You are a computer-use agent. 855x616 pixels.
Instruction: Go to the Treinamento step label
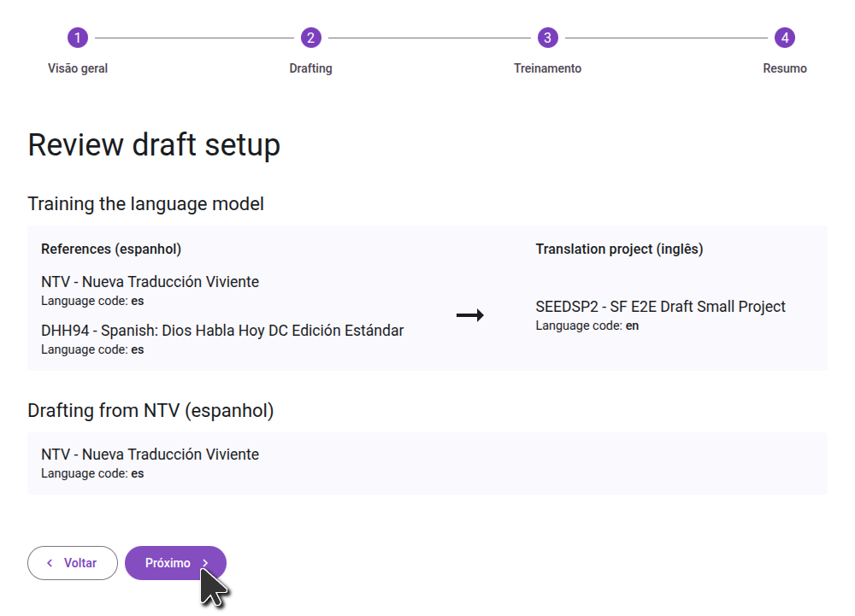pyautogui.click(x=547, y=68)
